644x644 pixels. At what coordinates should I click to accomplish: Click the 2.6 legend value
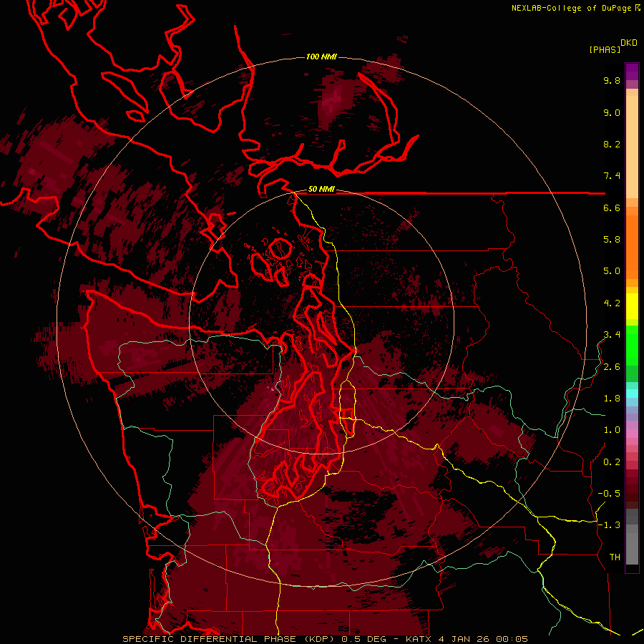coord(612,367)
